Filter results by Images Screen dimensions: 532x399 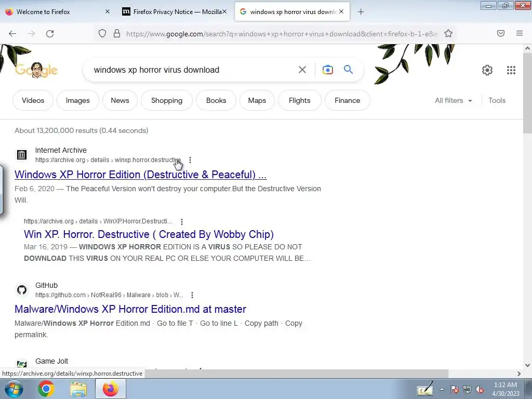point(78,100)
